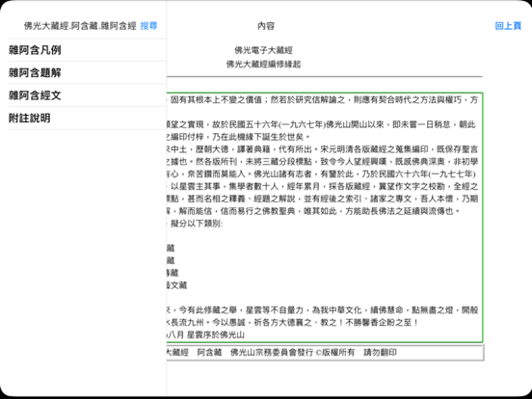
Task: Click the line mentioning 宋元明清各版藏經
Action: click(322, 149)
